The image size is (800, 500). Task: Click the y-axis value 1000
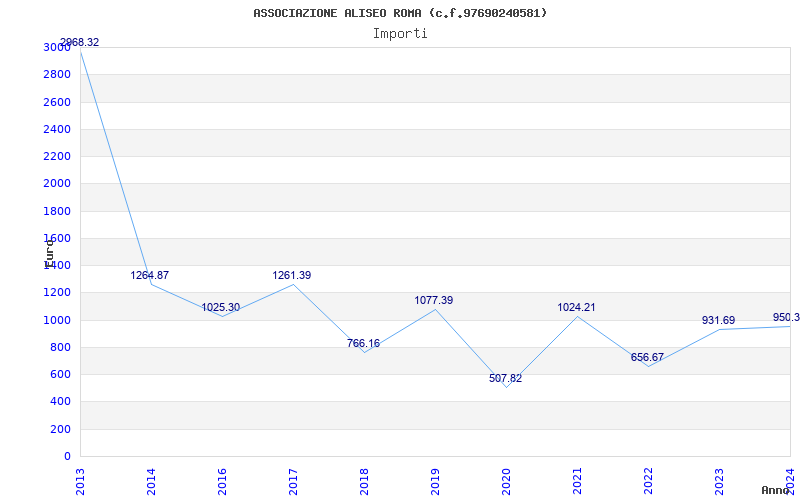coord(57,320)
